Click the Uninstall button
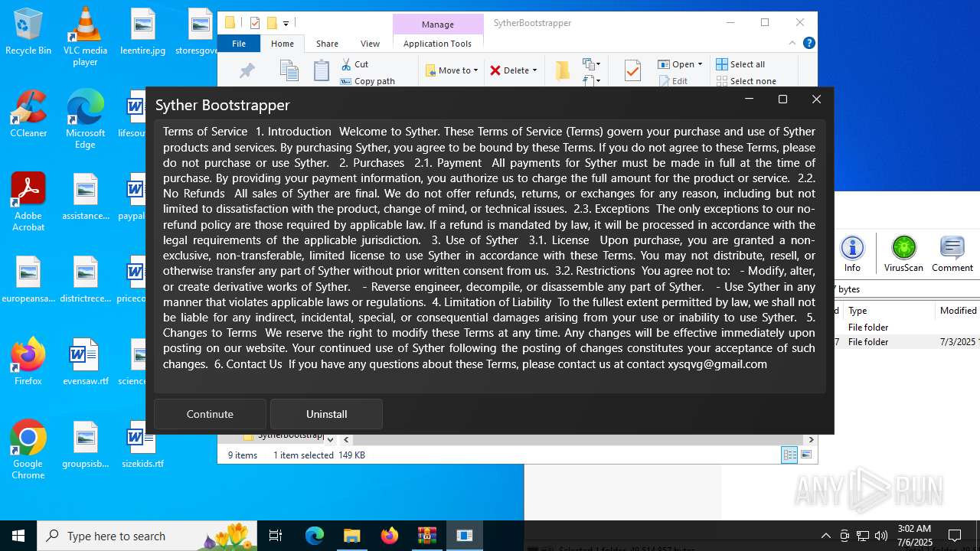Image resolution: width=980 pixels, height=551 pixels. tap(326, 414)
